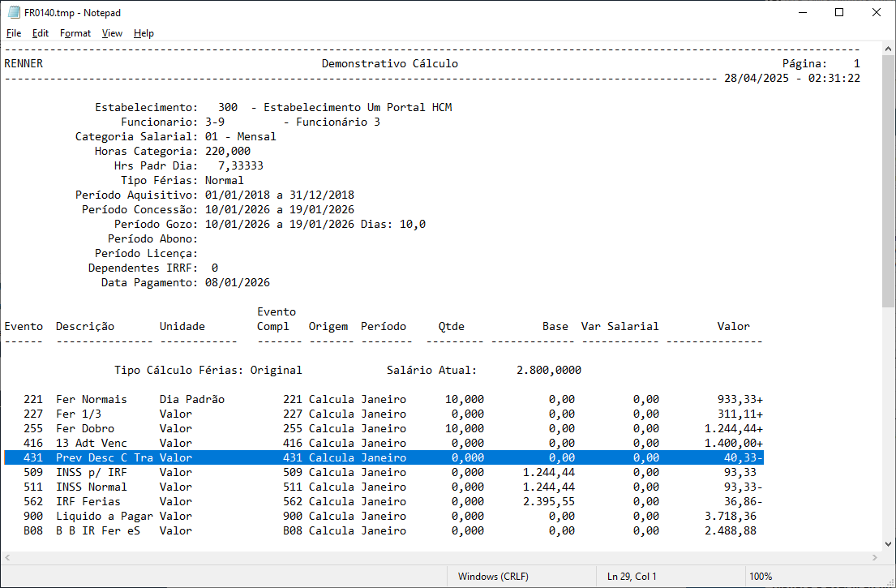The image size is (896, 588).
Task: Open the Format menu
Action: point(75,33)
